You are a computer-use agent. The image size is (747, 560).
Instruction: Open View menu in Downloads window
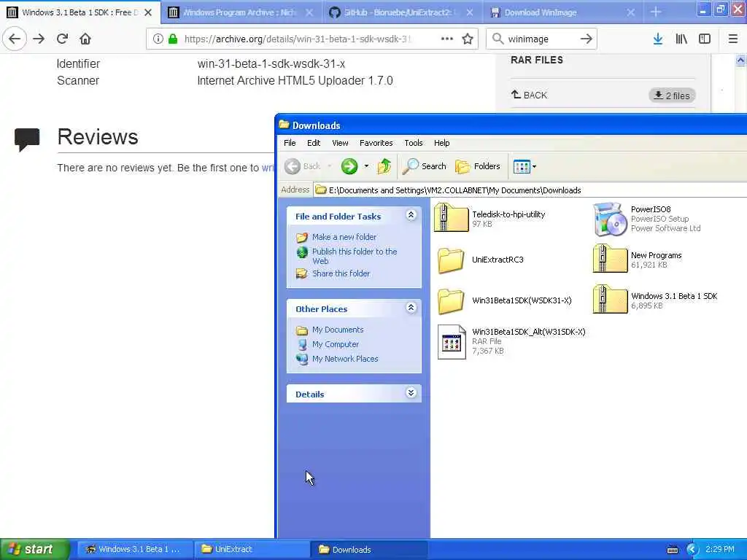point(340,143)
